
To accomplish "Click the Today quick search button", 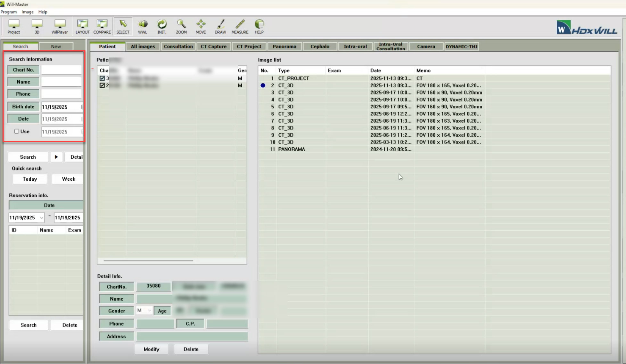I will 30,179.
